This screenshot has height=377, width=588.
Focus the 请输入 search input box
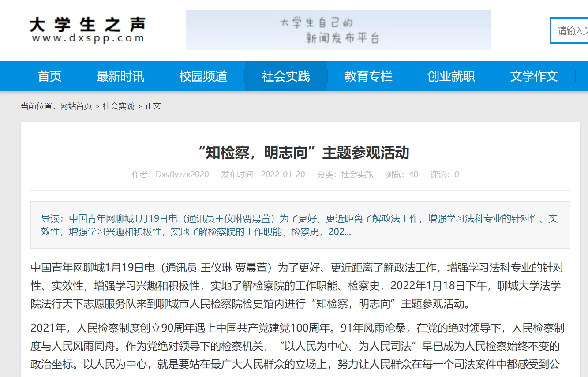(x=569, y=30)
